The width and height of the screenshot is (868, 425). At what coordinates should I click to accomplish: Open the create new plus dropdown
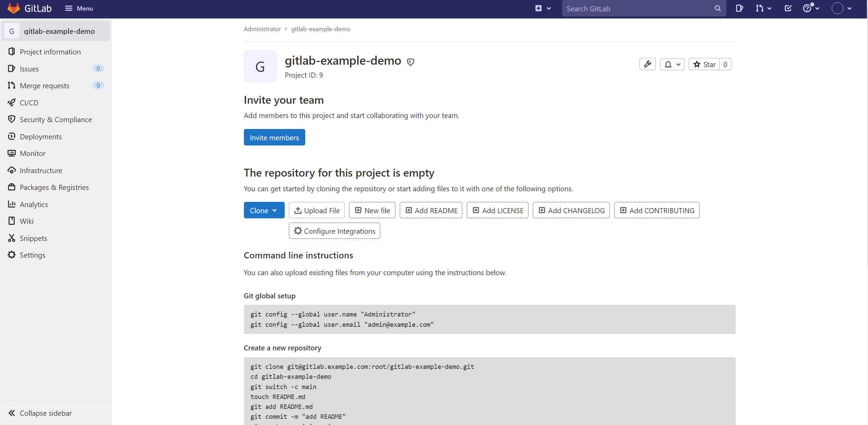[543, 9]
